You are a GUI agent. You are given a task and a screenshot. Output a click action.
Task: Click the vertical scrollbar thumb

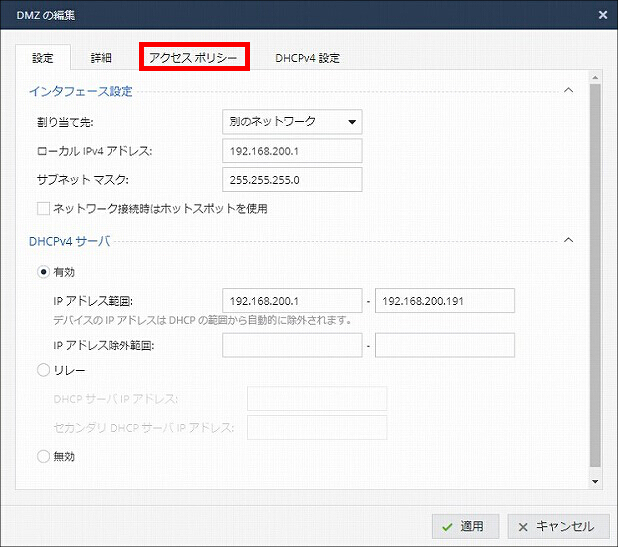click(595, 275)
